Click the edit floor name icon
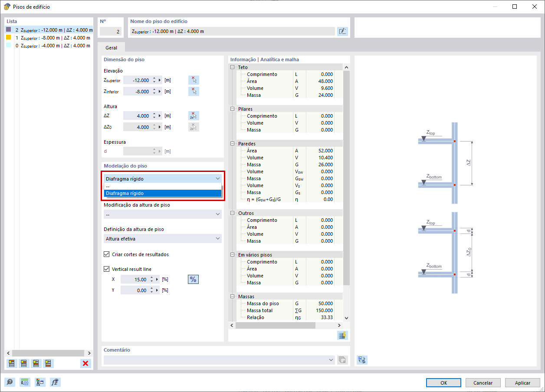The width and height of the screenshot is (545, 392). click(x=342, y=31)
